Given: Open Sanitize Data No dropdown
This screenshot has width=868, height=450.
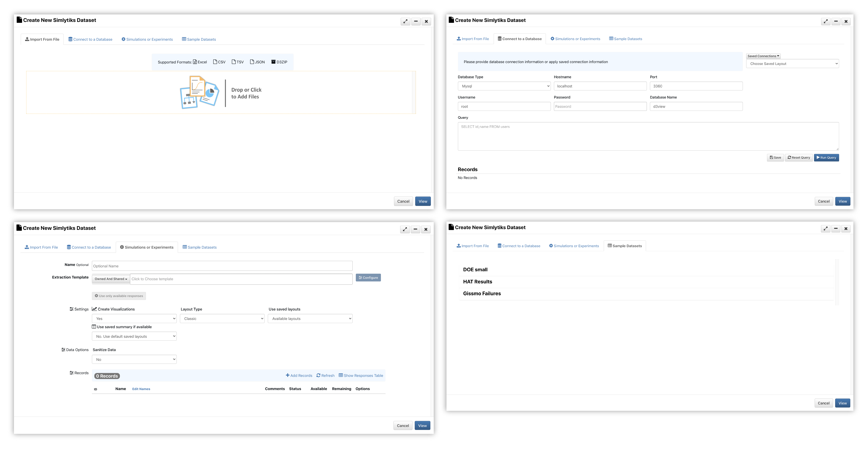Looking at the screenshot, I should (134, 359).
